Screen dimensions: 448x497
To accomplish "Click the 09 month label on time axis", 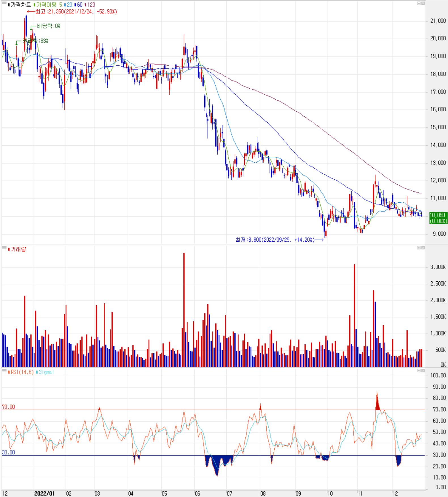I will point(298,493).
